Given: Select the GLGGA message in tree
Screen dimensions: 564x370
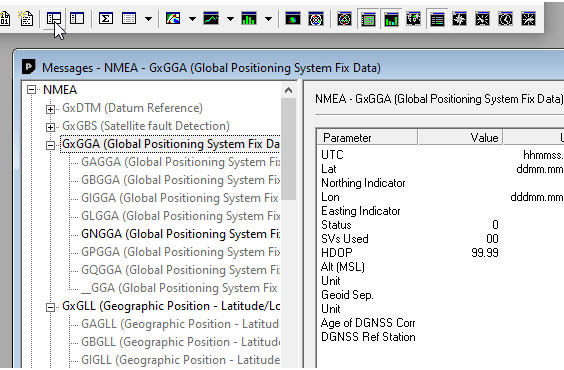Looking at the screenshot, I should point(180,216).
